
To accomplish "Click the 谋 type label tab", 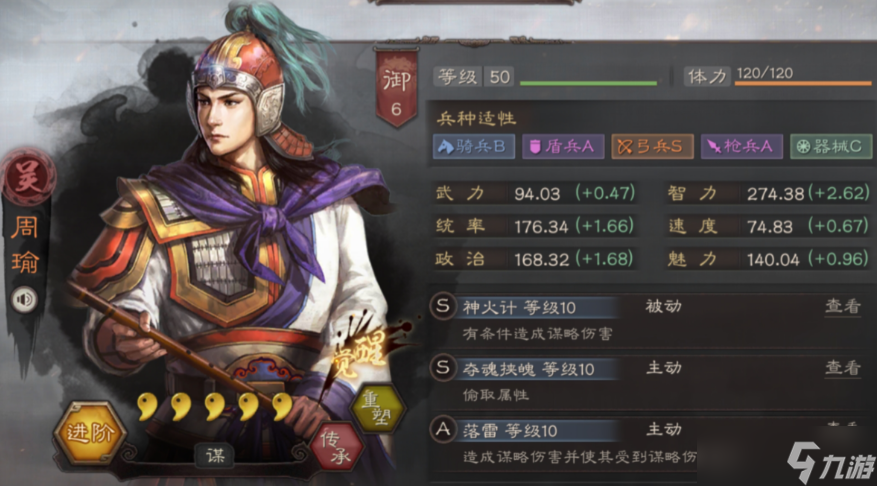I will (216, 456).
